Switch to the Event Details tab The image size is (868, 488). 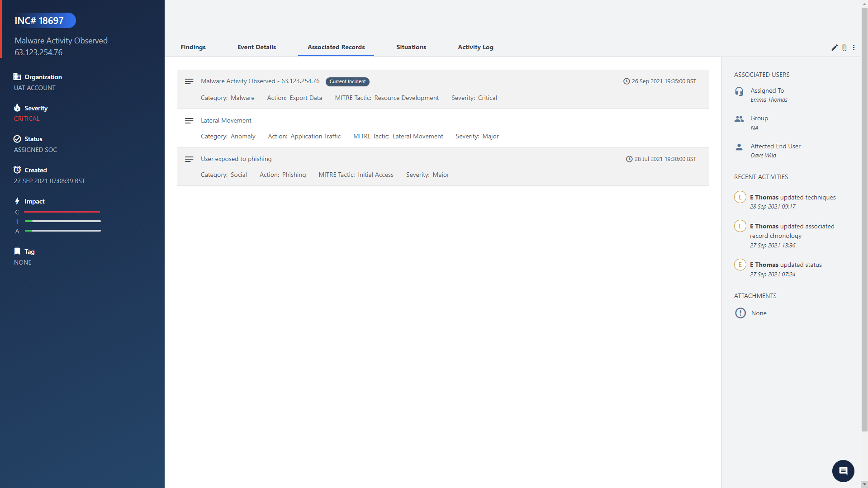(256, 47)
